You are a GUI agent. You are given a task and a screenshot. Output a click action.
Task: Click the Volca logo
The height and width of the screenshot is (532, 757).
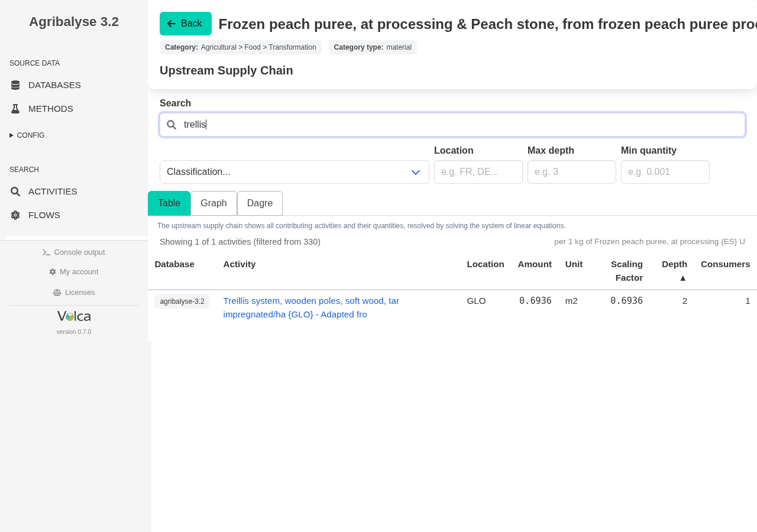(74, 316)
